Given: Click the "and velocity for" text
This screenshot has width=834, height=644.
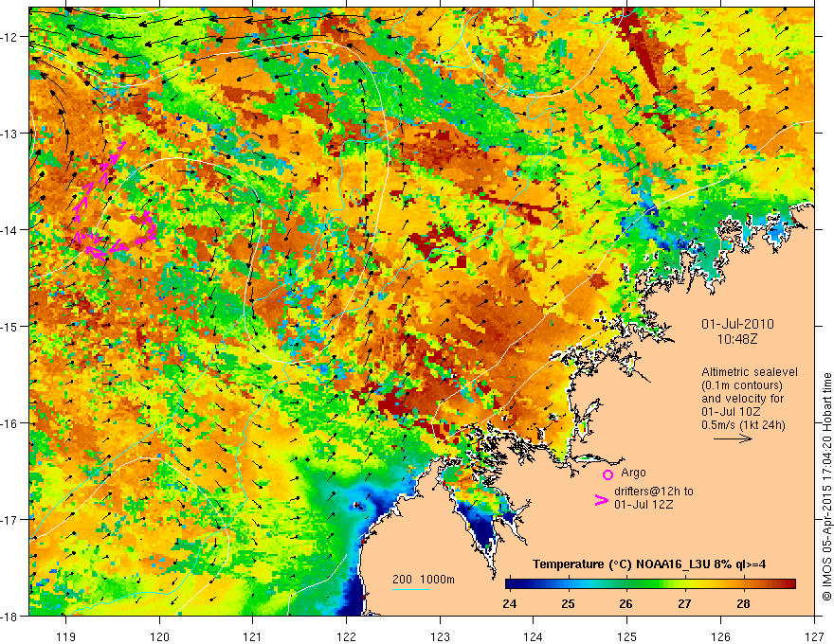Looking at the screenshot, I should coord(742,399).
